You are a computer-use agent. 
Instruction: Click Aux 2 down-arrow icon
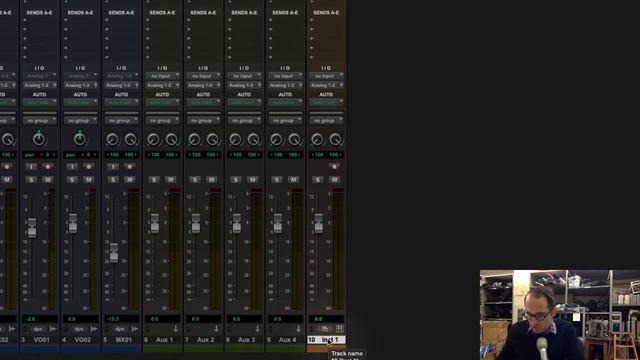point(216,329)
